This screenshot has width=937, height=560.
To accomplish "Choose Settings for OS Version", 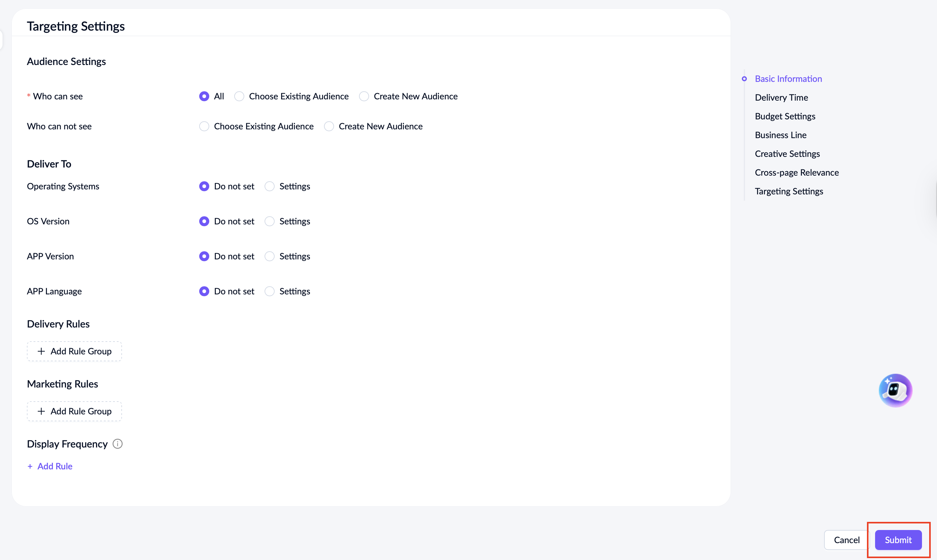I will pos(269,221).
